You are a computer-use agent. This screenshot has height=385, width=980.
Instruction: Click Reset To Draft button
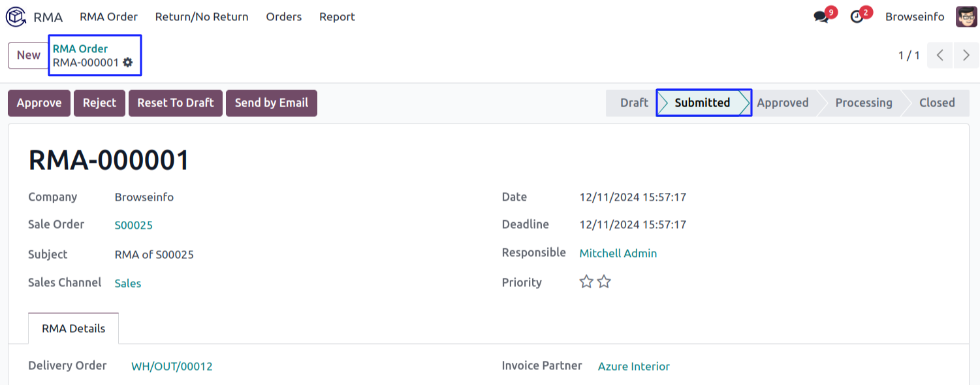176,103
